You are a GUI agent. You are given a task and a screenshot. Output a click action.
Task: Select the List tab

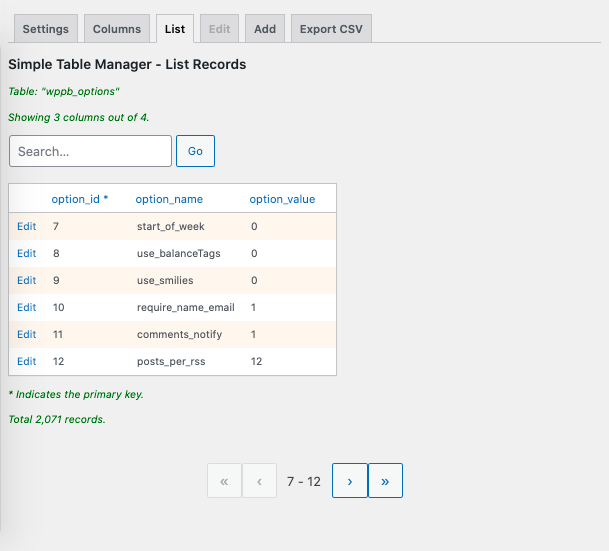tap(175, 29)
